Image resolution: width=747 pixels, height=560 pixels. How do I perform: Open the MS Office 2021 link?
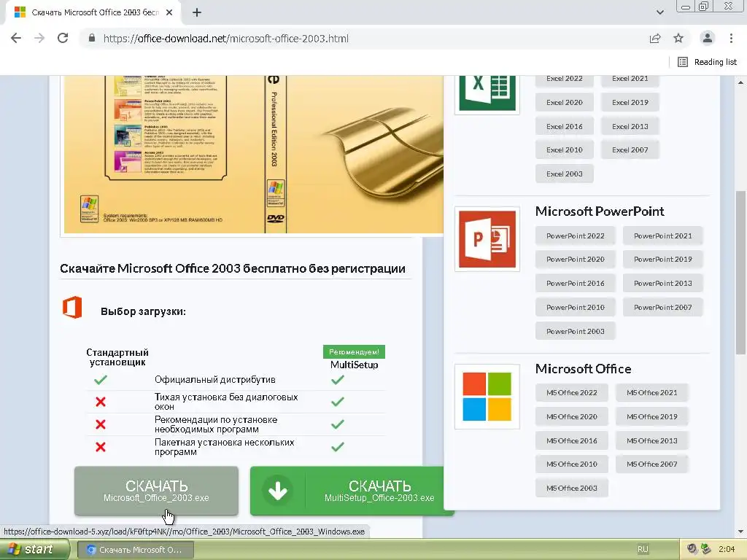[651, 393]
